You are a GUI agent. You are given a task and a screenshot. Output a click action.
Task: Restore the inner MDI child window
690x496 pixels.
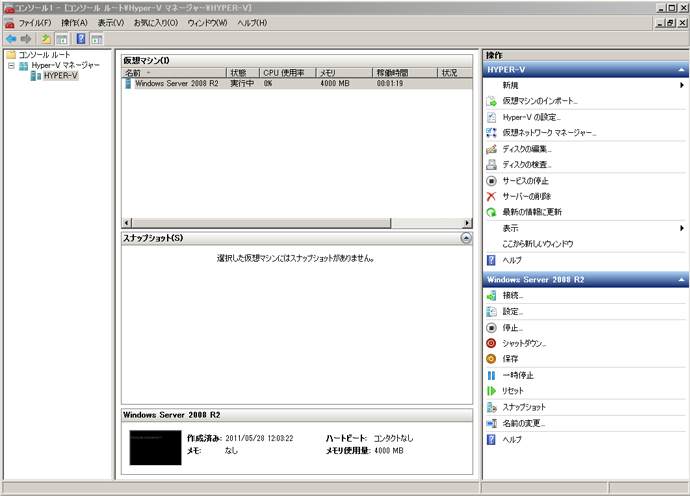pyautogui.click(x=671, y=23)
